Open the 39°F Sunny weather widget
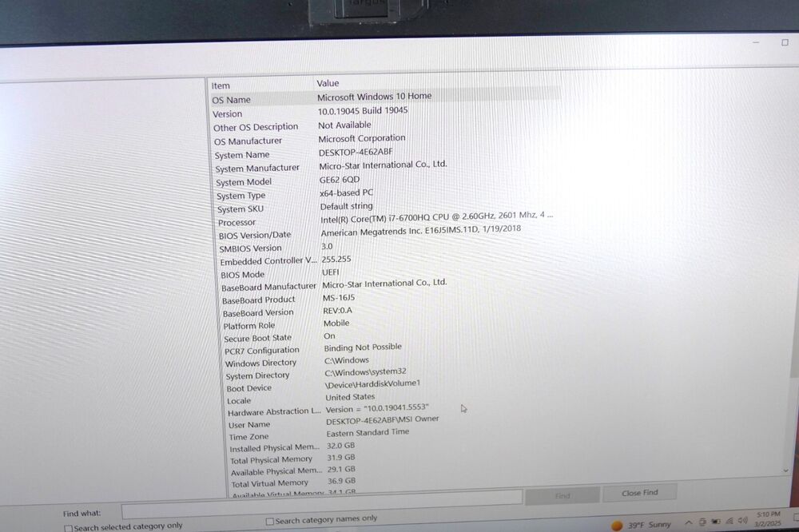Screen dimensions: 799x532 click(x=641, y=525)
